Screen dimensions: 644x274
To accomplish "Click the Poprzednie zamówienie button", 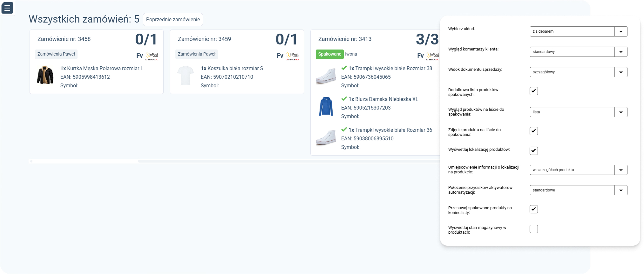I will pyautogui.click(x=173, y=20).
